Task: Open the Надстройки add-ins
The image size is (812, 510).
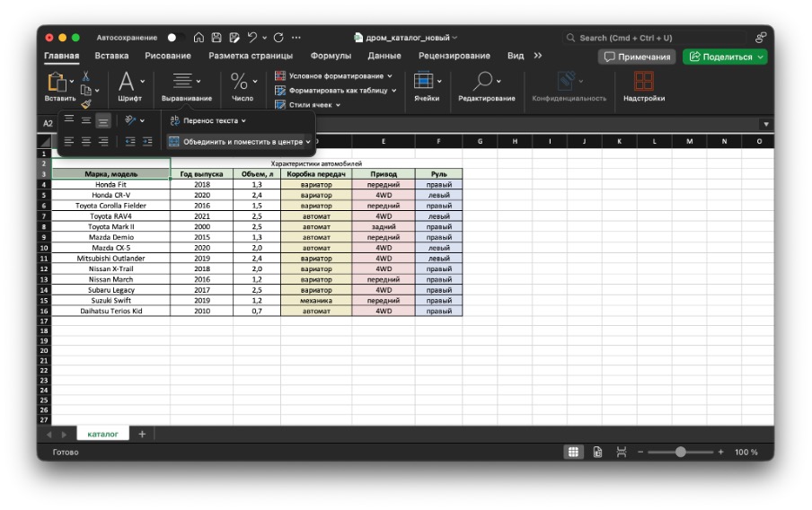Action: [644, 86]
